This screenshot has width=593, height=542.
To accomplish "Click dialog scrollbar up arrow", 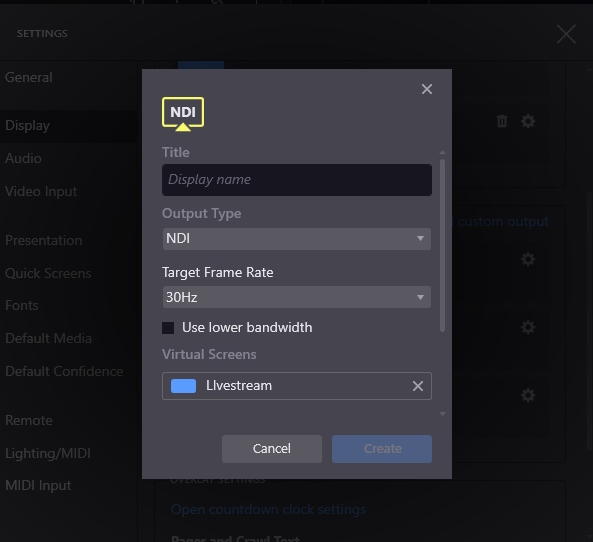I will pyautogui.click(x=442, y=152).
